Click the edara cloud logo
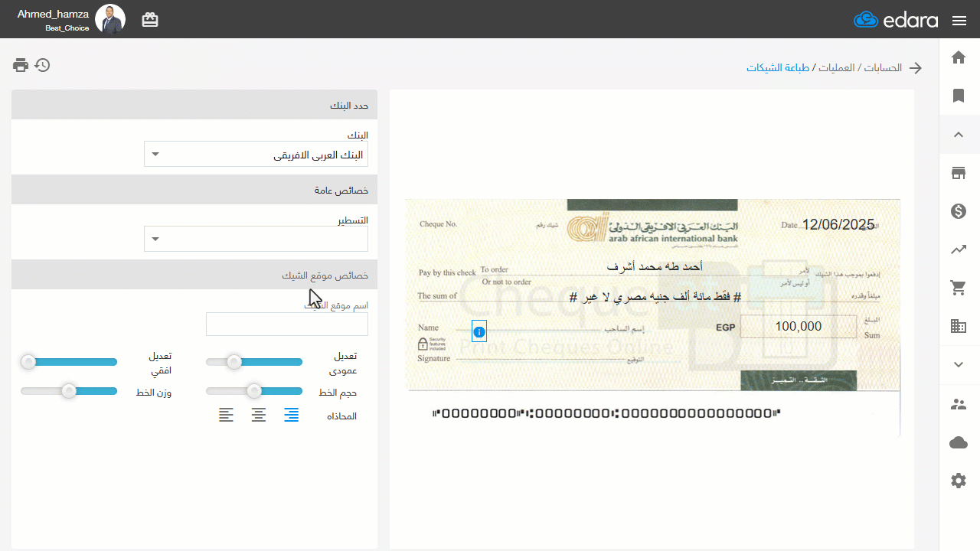980x551 pixels. tap(896, 20)
